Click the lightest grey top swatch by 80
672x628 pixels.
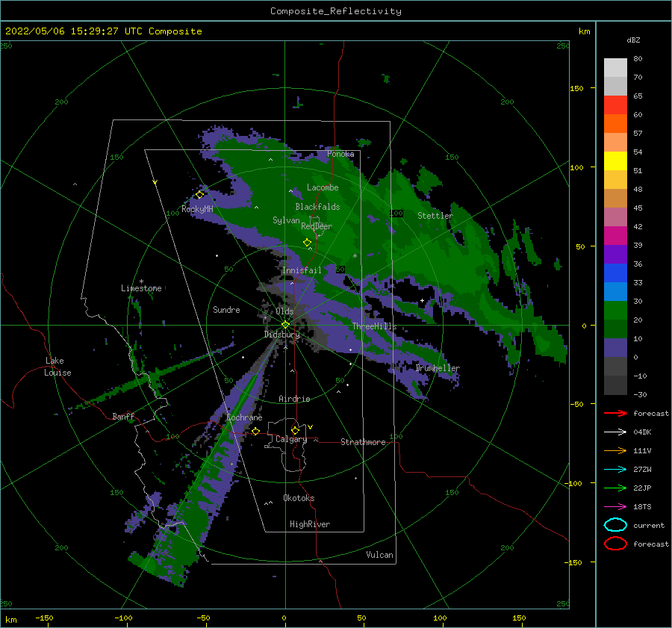[615, 67]
